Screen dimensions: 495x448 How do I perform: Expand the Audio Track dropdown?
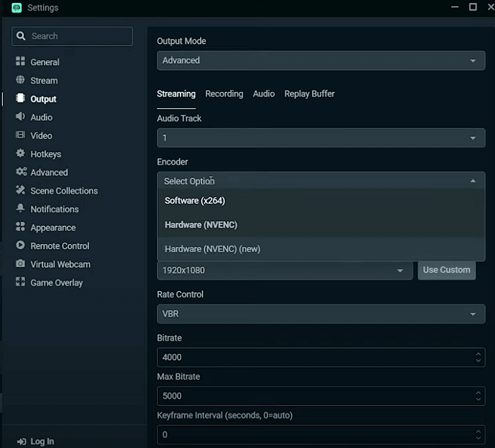320,138
